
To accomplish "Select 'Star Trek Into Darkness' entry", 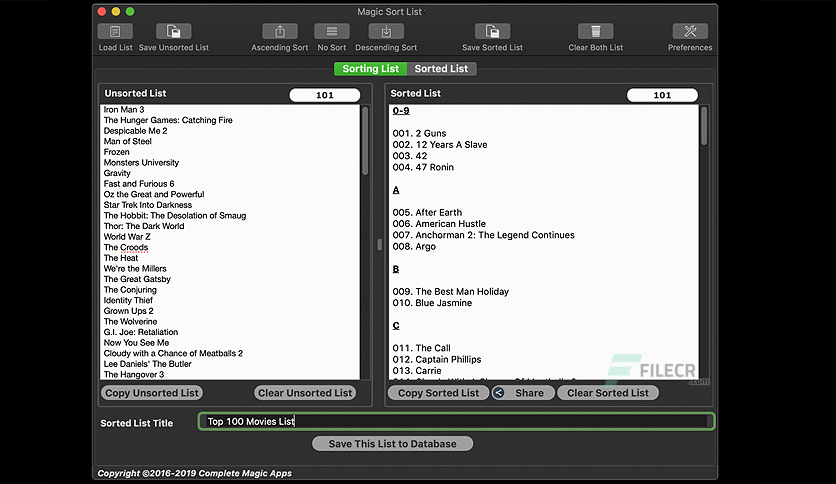I will click(148, 205).
